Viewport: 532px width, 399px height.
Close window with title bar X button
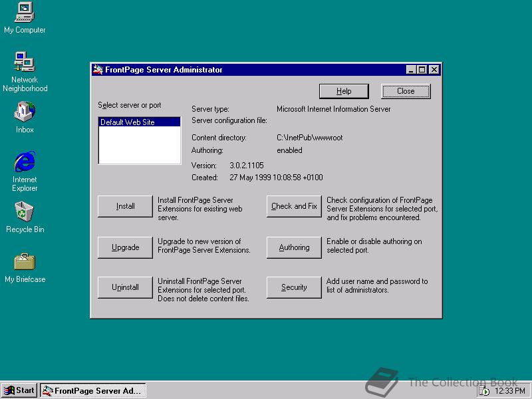click(434, 70)
